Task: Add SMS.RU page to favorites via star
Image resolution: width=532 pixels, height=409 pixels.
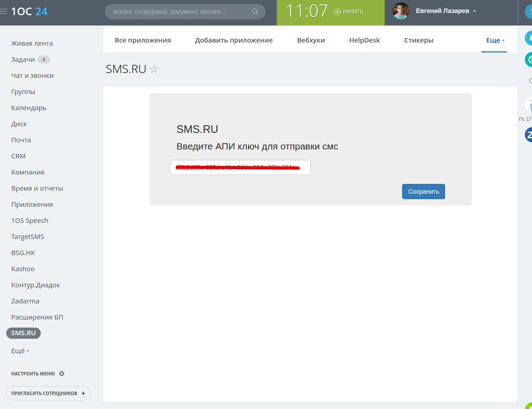Action: pyautogui.click(x=154, y=69)
